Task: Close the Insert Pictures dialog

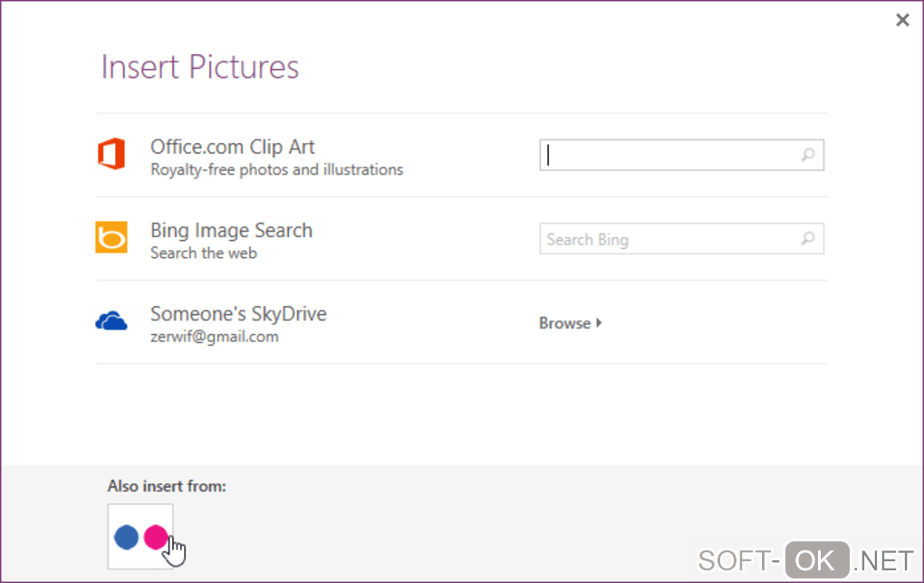Action: pyautogui.click(x=902, y=20)
